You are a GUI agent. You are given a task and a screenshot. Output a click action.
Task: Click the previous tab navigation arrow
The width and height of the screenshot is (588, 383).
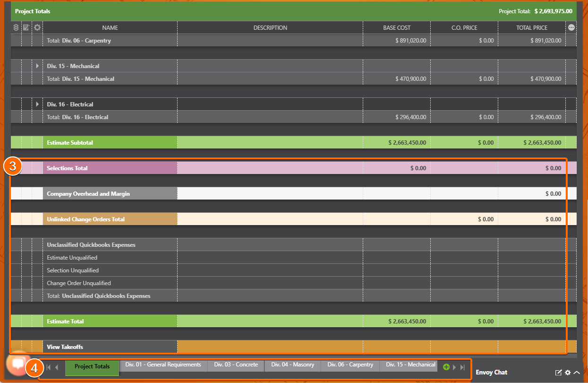pos(56,367)
